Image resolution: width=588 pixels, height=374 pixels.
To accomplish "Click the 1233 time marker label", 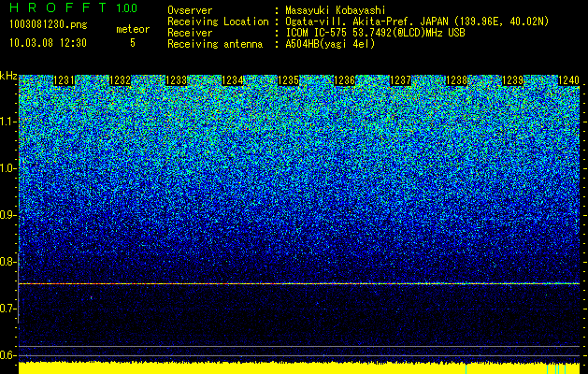I will 177,80.
